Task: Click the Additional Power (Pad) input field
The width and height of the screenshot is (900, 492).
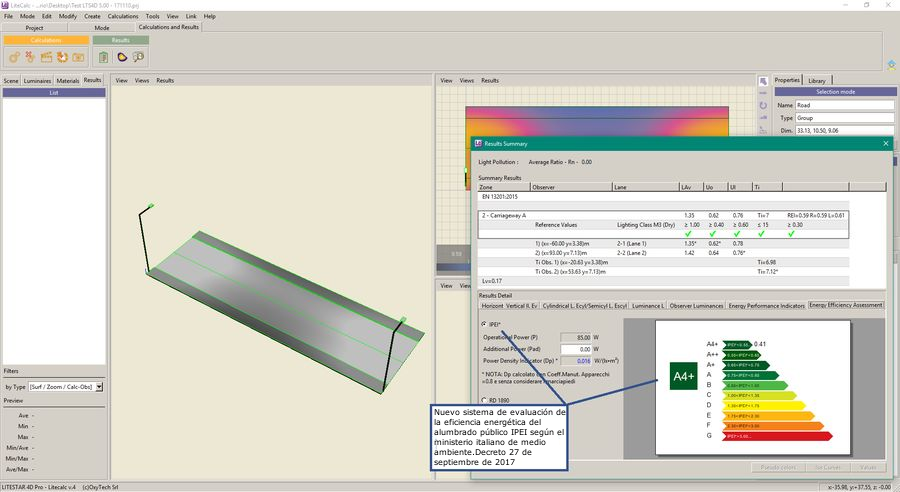Action: point(577,348)
